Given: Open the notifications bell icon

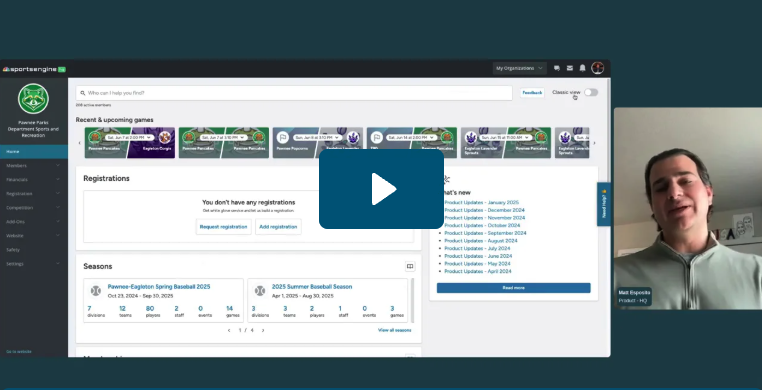Looking at the screenshot, I should tap(582, 68).
